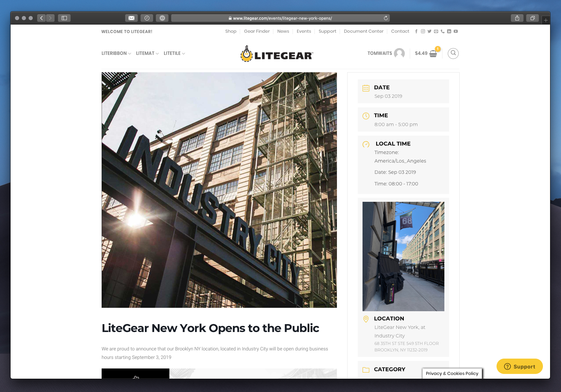
Task: Open LiteGear's Twitter icon
Action: 429,31
